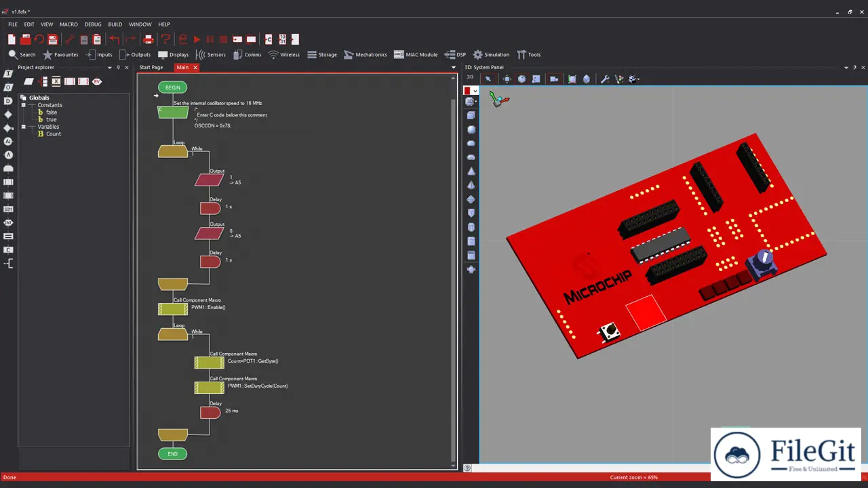Open the DEBUG menu

[93, 24]
